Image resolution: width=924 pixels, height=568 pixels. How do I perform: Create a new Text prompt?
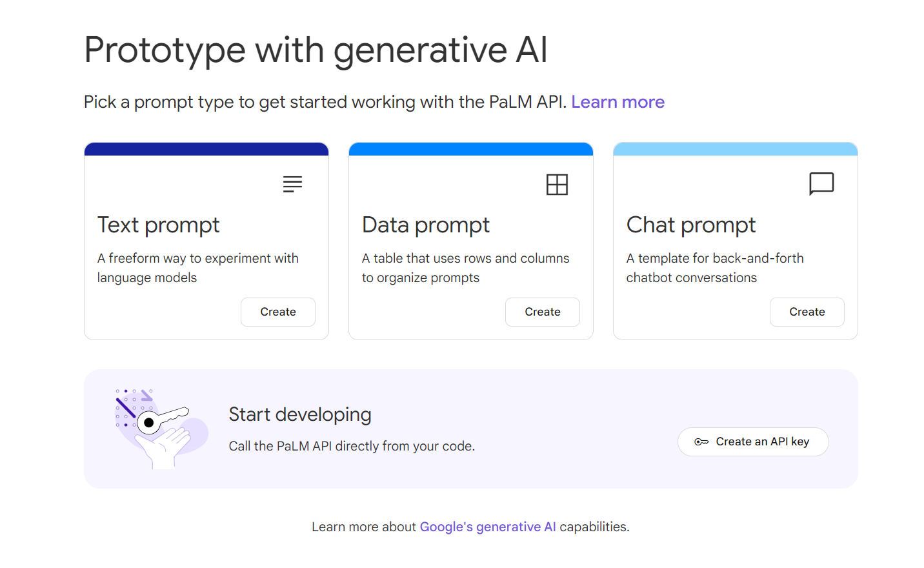[278, 312]
